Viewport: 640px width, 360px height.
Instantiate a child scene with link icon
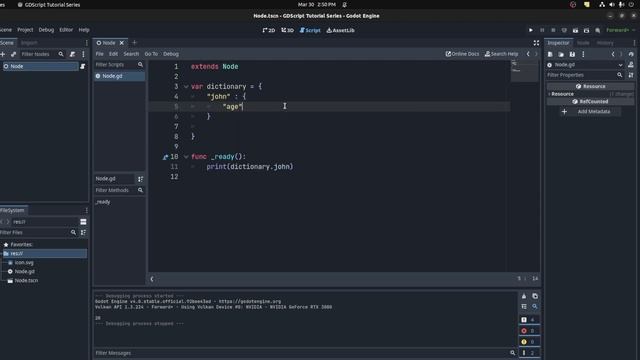coord(13,54)
